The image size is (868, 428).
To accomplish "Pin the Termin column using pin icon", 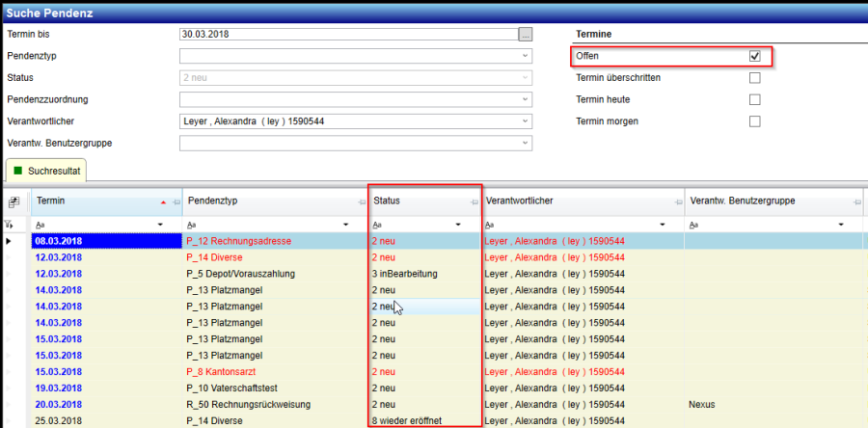I will [x=175, y=201].
